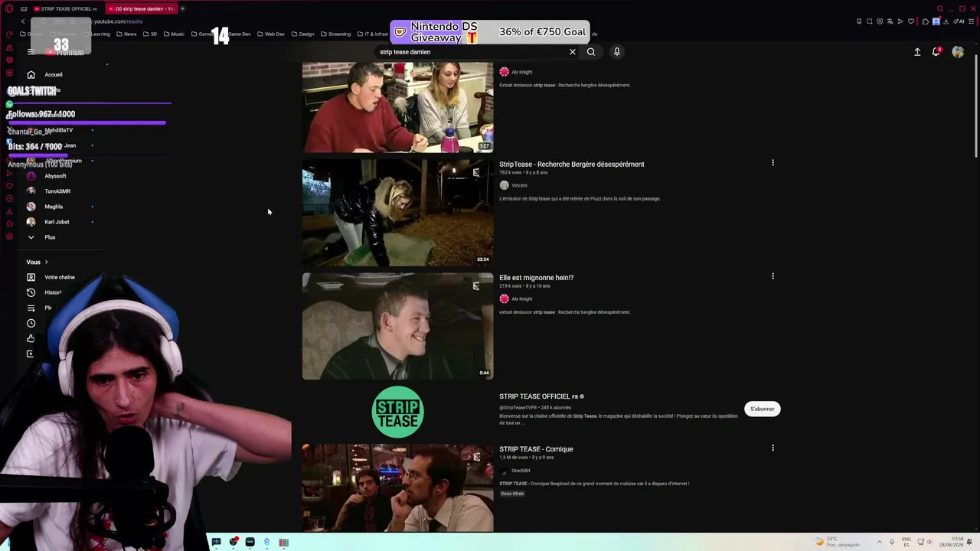Select the strip tease damien browser tab

[x=142, y=8]
